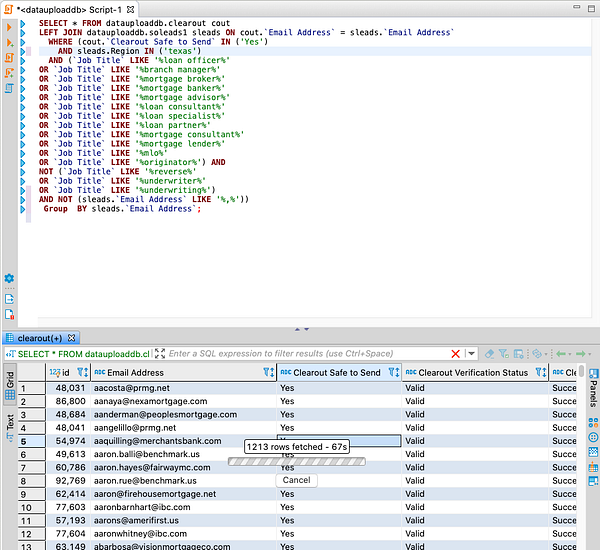Screen dimensions: 600x550
Task: Select the clearout(+) results tab
Action: tap(39, 338)
